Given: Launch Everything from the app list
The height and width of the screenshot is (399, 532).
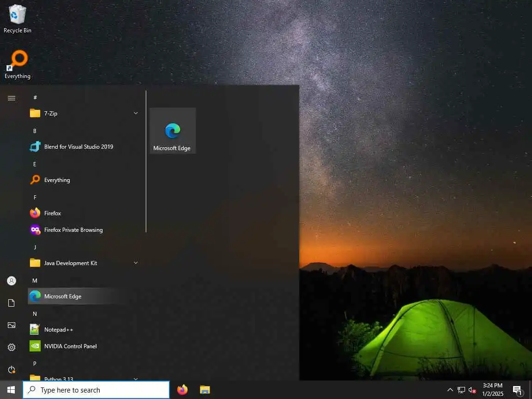Looking at the screenshot, I should pyautogui.click(x=84, y=180).
